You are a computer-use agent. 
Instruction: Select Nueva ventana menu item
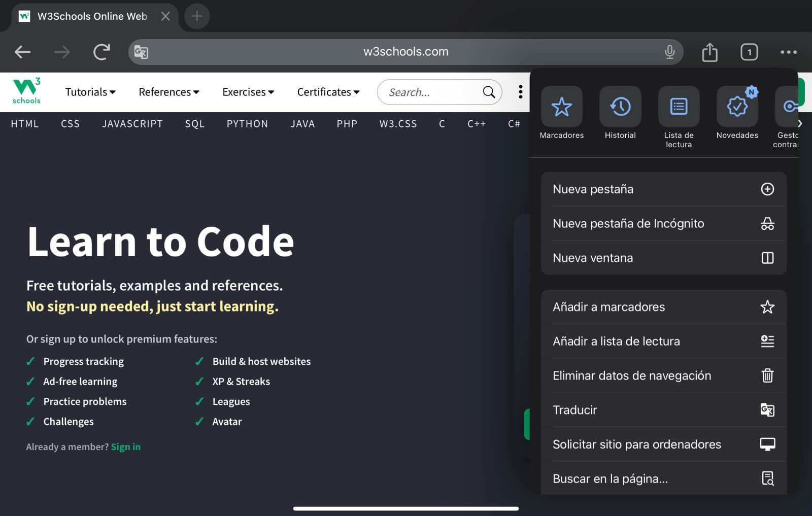664,258
